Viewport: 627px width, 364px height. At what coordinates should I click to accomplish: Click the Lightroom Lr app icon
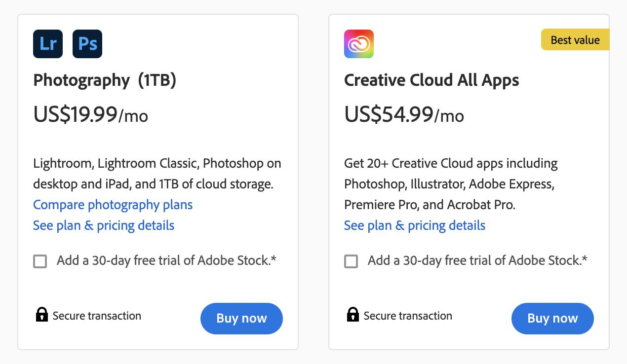point(48,44)
